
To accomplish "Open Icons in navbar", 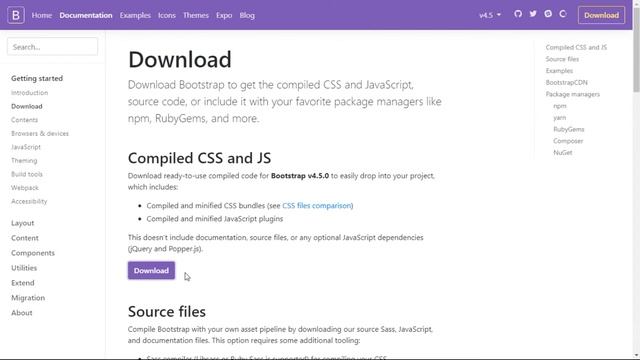I will pos(167,15).
